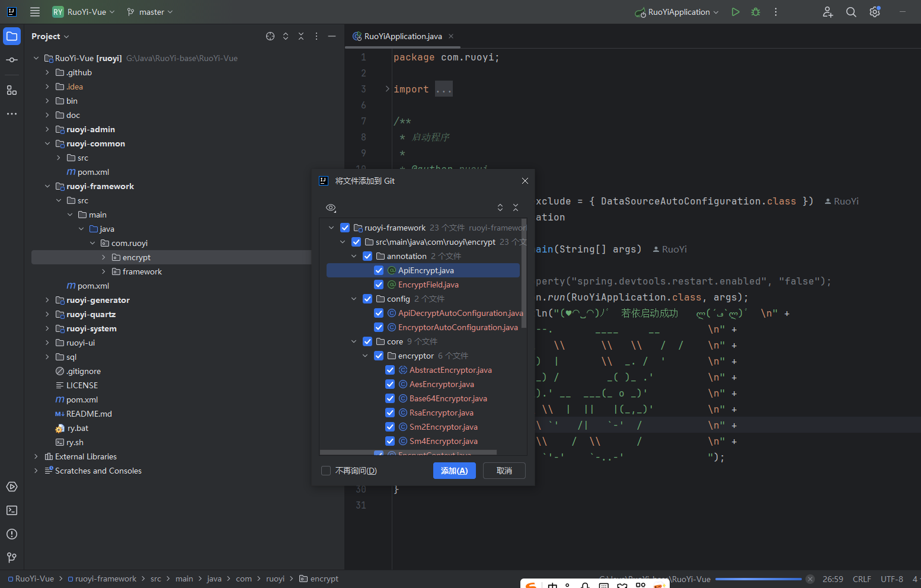Open the Project view mode dropdown
Viewport: 921px width, 588px height.
[x=50, y=36]
